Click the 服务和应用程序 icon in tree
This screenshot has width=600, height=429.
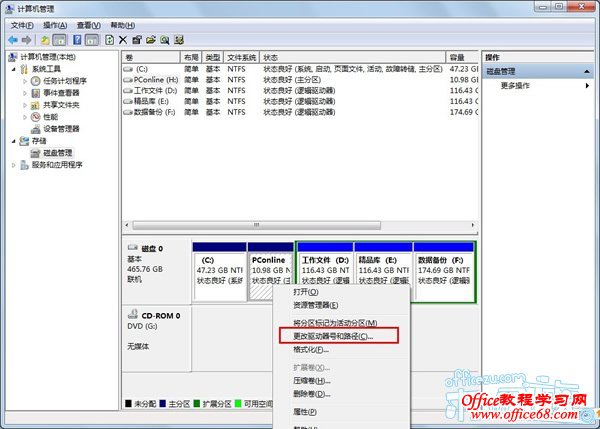(24, 165)
